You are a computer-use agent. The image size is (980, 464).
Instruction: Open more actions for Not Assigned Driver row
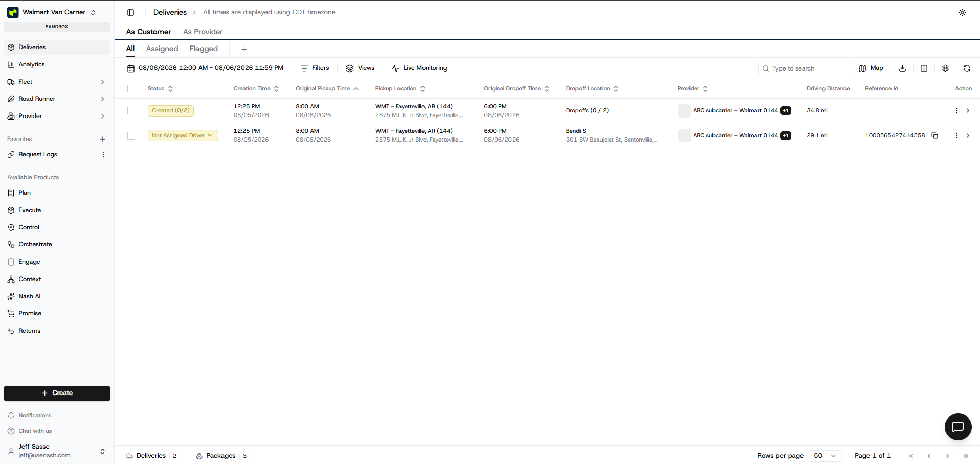click(x=956, y=136)
